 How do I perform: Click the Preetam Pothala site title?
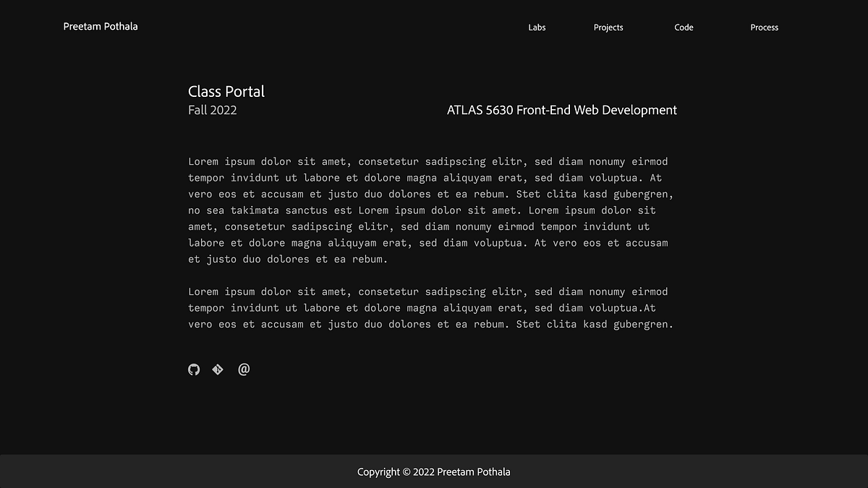[100, 26]
